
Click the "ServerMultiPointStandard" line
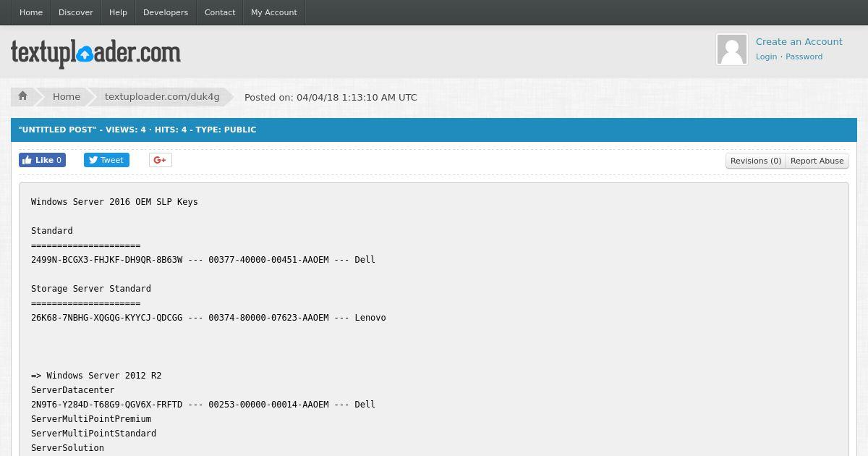pyautogui.click(x=93, y=434)
